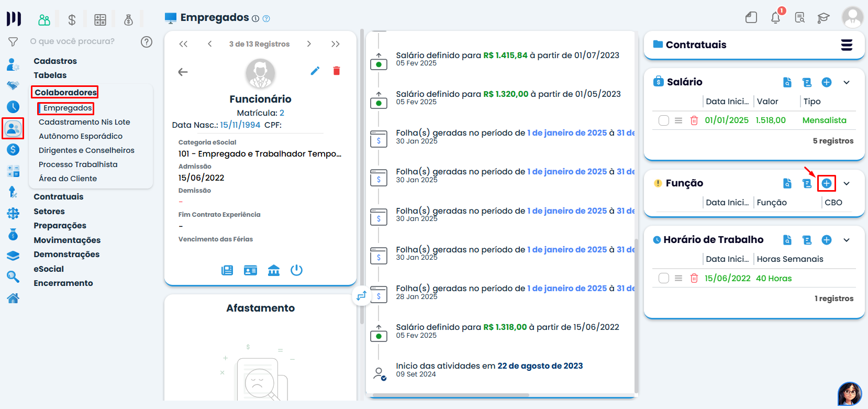This screenshot has height=409, width=868.
Task: Click the add button in Função panel
Action: [826, 183]
